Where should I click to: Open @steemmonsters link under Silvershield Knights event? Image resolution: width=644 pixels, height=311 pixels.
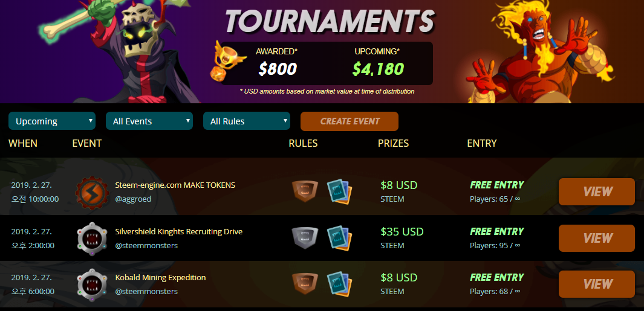pos(146,245)
